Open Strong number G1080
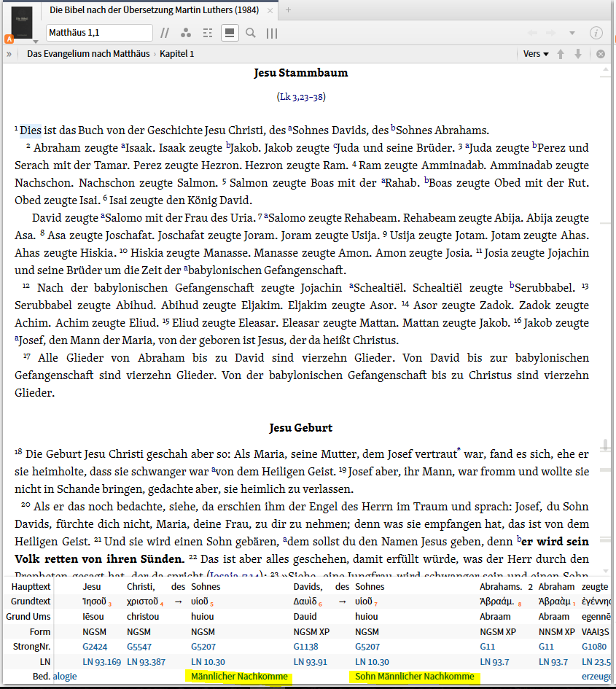Viewport: 616px width, 689px height. point(594,647)
